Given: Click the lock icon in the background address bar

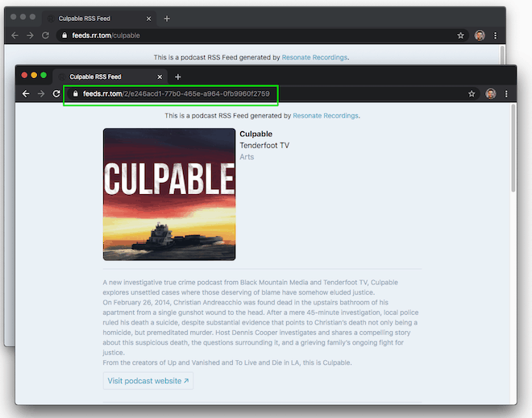Looking at the screenshot, I should coord(64,35).
